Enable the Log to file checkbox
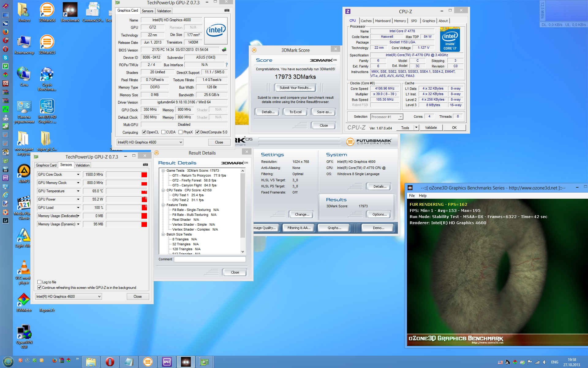 point(39,282)
